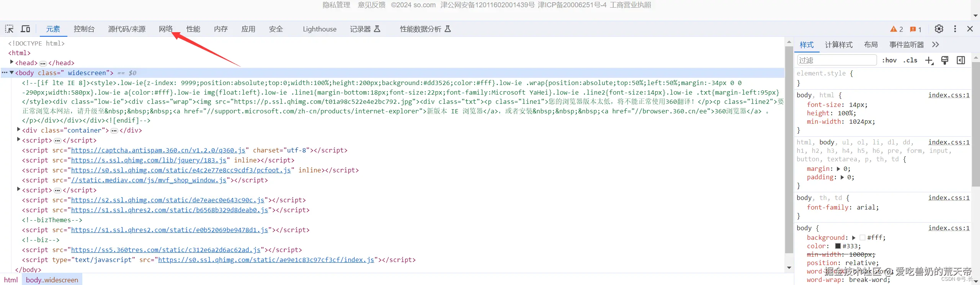Close the DevTools panel

coord(970,29)
